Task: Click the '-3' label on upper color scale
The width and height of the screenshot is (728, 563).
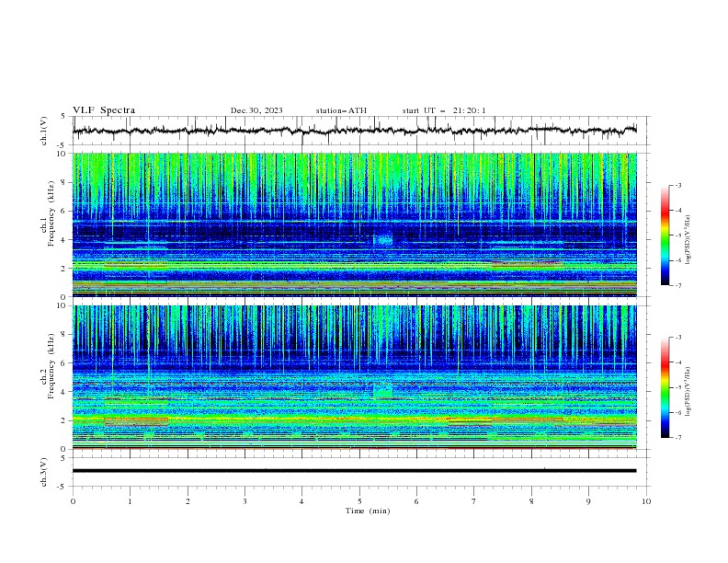Action: 677,185
